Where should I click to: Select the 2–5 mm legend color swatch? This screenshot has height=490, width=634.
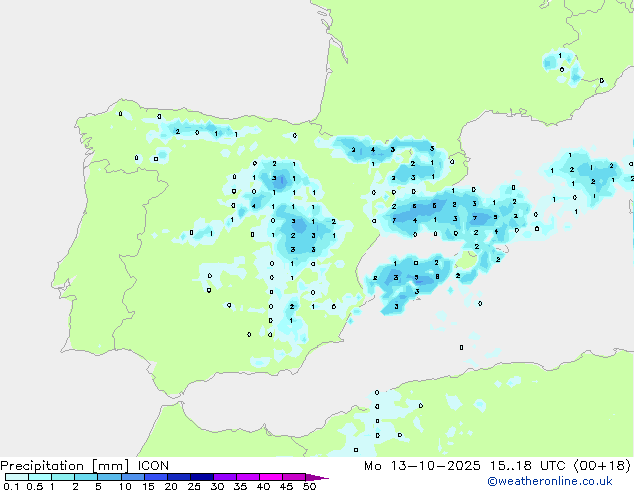[86, 477]
